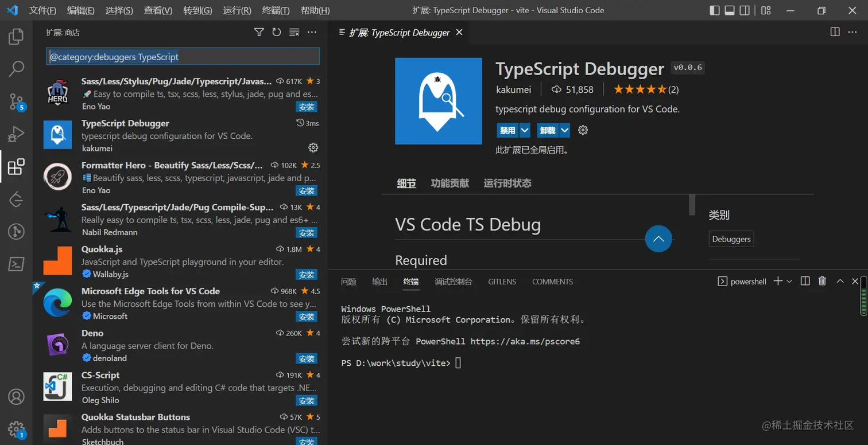Viewport: 868px width, 445px height.
Task: Switch to COMMENTS panel tab
Action: click(552, 282)
